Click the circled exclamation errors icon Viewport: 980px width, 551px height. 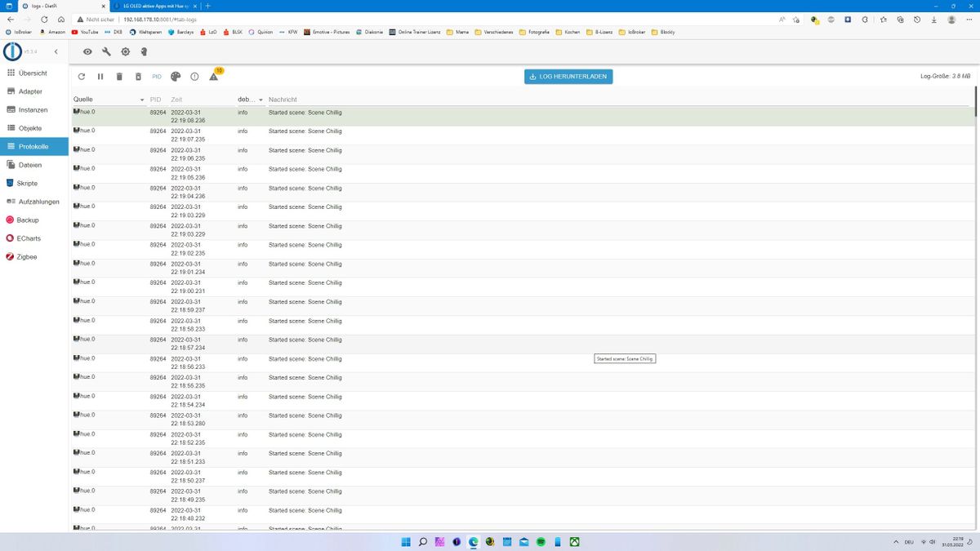point(194,77)
